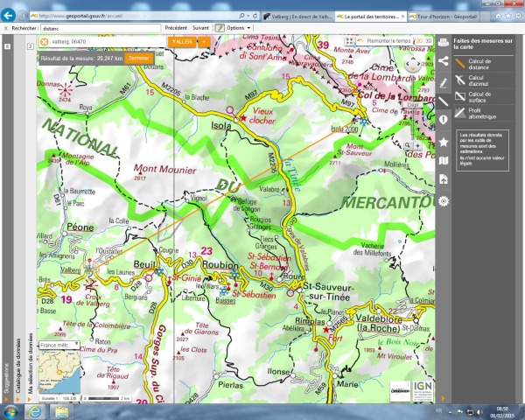
Task: Open the measurement ruler tools panel
Action: pyautogui.click(x=444, y=101)
